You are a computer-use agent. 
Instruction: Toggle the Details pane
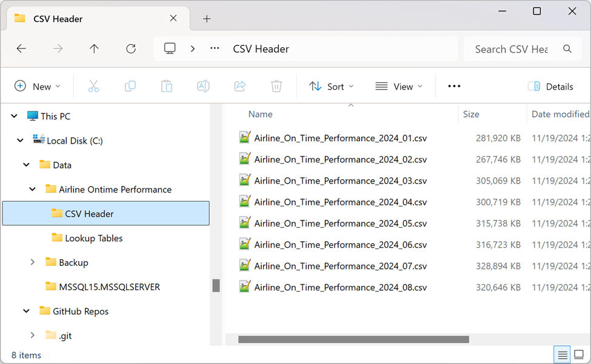pos(550,87)
